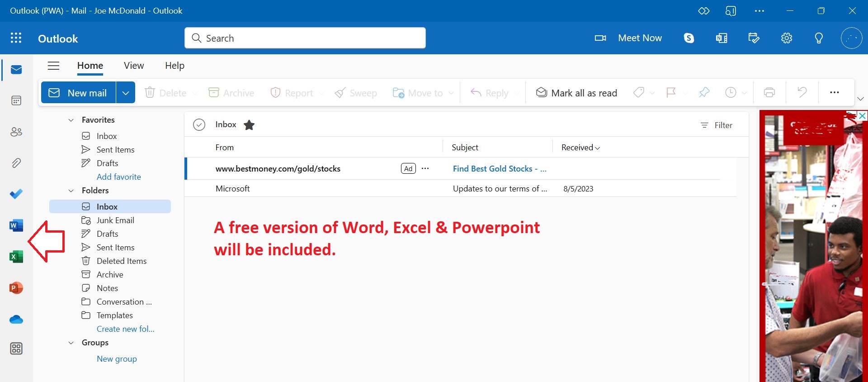
Task: Click the Undo icon in the toolbar
Action: (802, 93)
